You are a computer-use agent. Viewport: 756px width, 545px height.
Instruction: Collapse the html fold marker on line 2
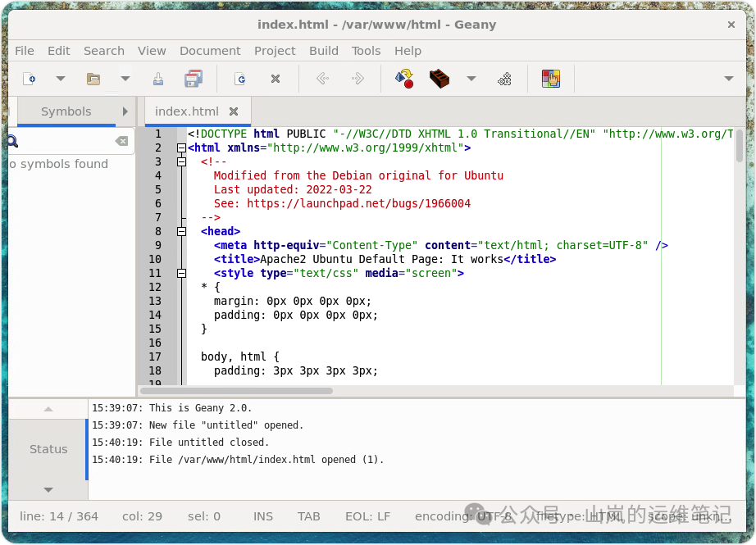pyautogui.click(x=182, y=148)
